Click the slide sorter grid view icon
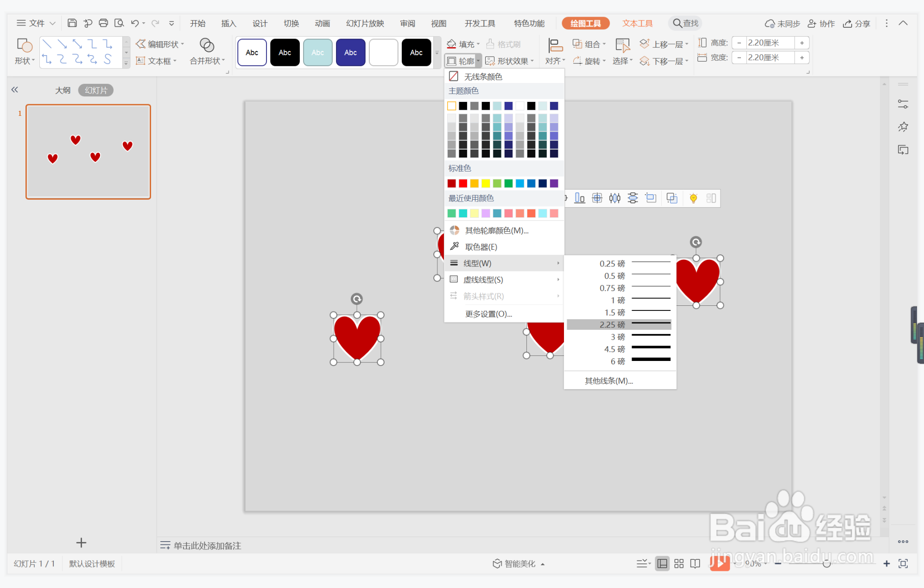The height and width of the screenshot is (588, 924). (679, 563)
